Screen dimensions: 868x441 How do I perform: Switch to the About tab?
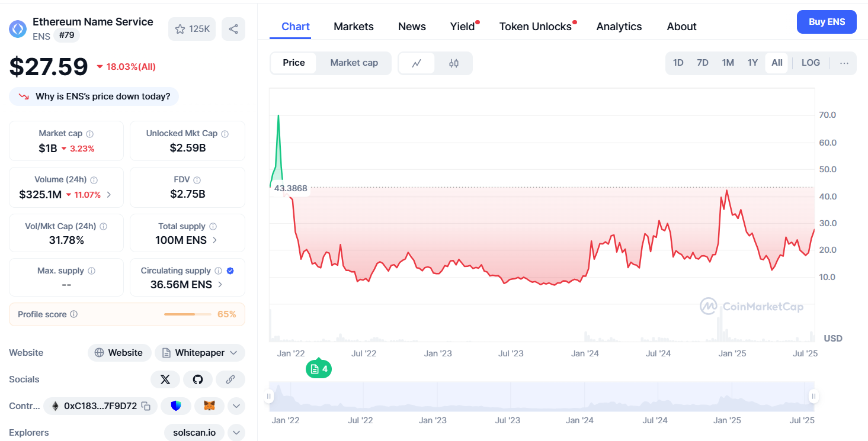pos(681,27)
